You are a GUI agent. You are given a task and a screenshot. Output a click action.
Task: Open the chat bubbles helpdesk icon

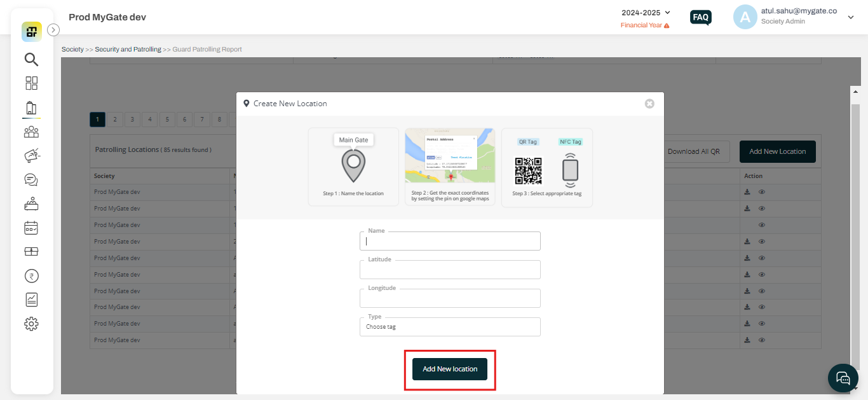pos(31,179)
